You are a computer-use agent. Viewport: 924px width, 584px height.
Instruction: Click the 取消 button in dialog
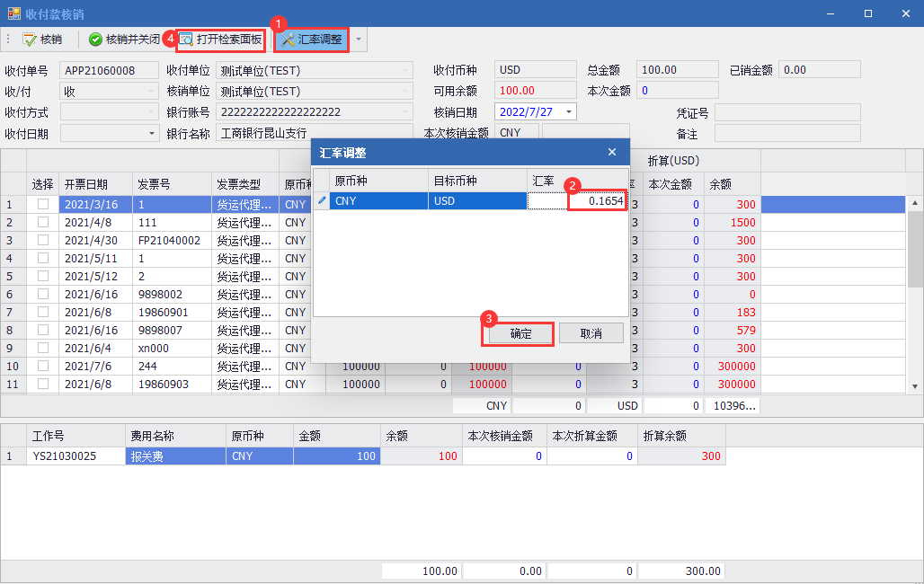(591, 333)
